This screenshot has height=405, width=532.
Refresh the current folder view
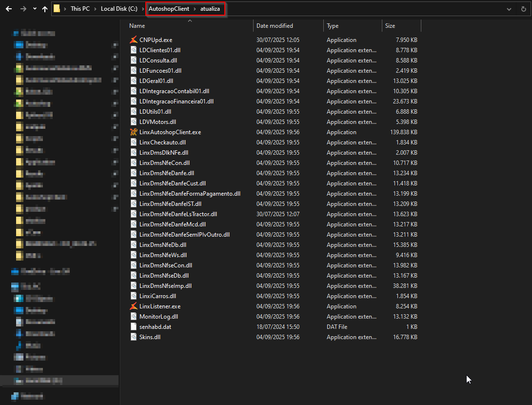524,9
